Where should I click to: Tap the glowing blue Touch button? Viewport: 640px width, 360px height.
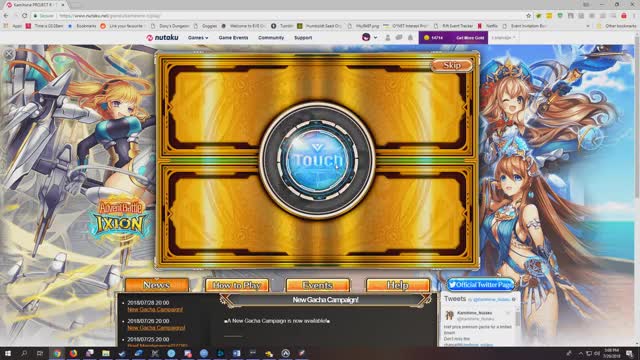(x=317, y=160)
